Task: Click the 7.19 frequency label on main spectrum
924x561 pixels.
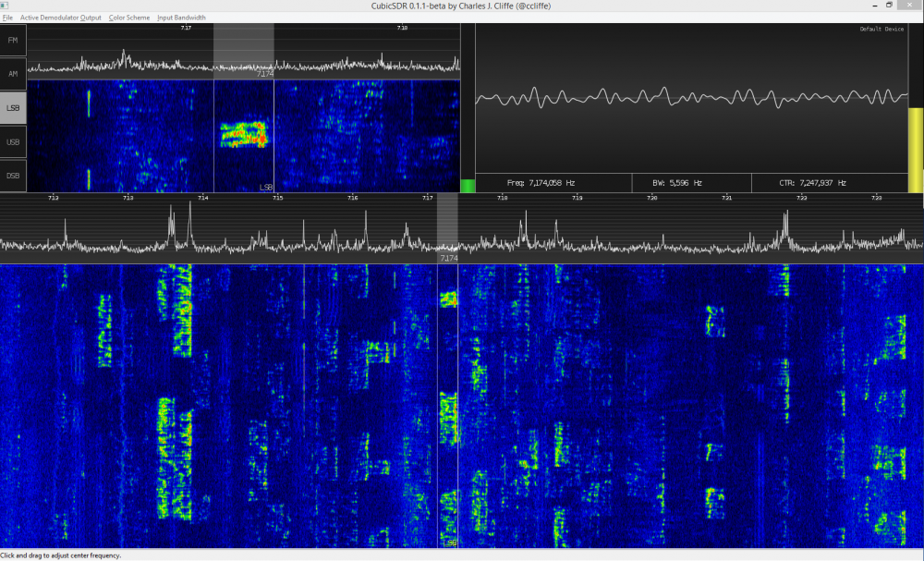Action: [x=577, y=198]
